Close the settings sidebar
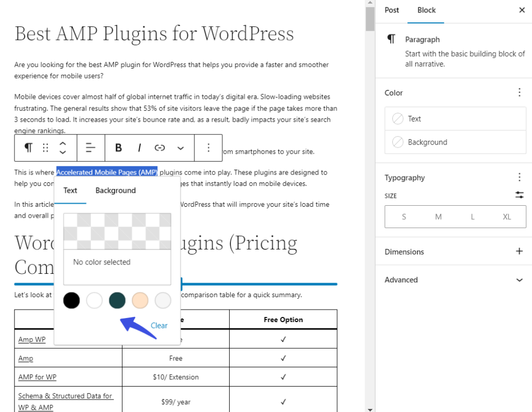This screenshot has height=412, width=532. 522,10
